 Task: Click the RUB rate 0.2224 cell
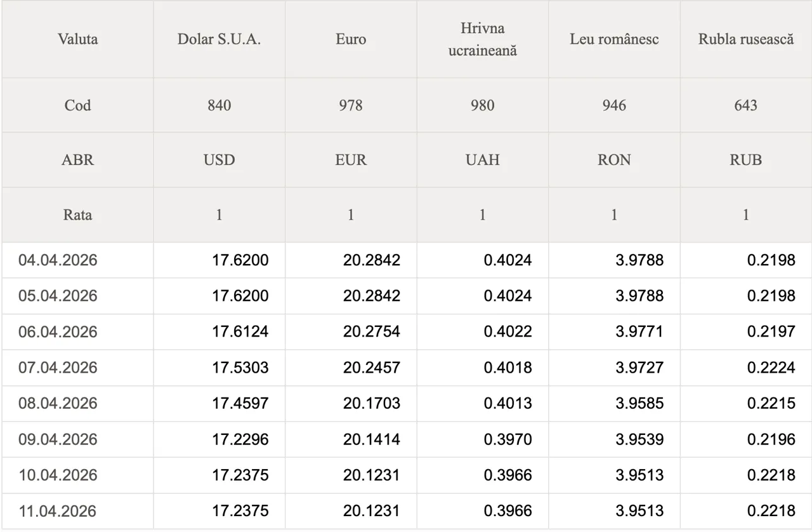[x=771, y=368]
